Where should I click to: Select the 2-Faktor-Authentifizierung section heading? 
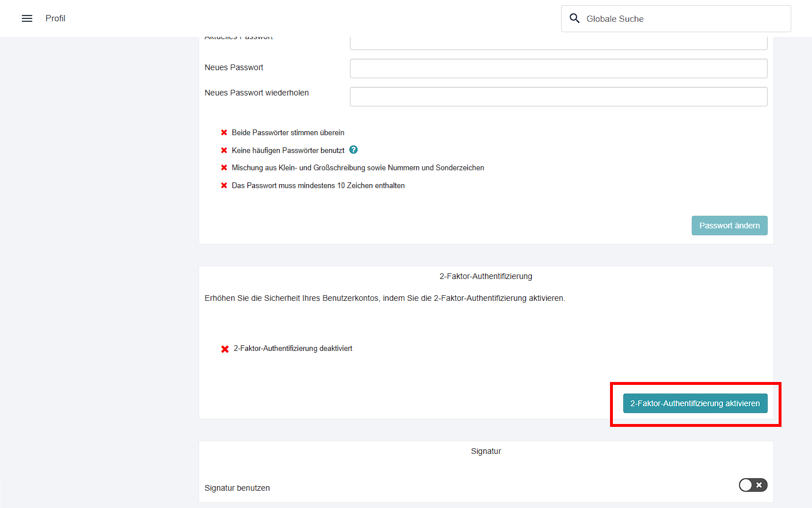(486, 276)
